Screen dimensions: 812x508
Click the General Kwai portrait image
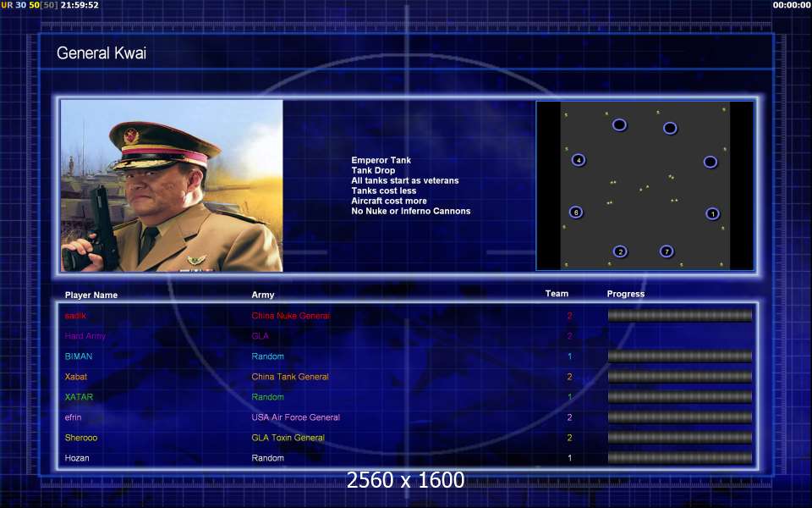tap(172, 185)
